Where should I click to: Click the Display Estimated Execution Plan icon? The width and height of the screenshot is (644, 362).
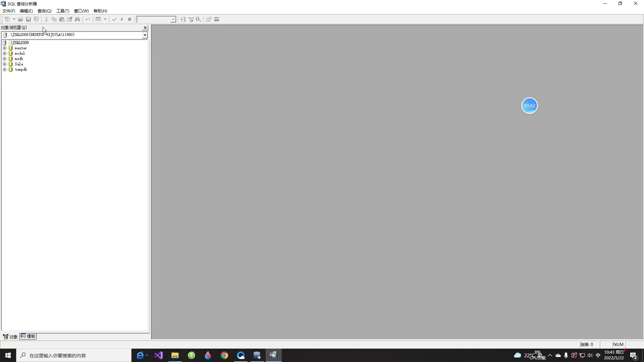183,19
